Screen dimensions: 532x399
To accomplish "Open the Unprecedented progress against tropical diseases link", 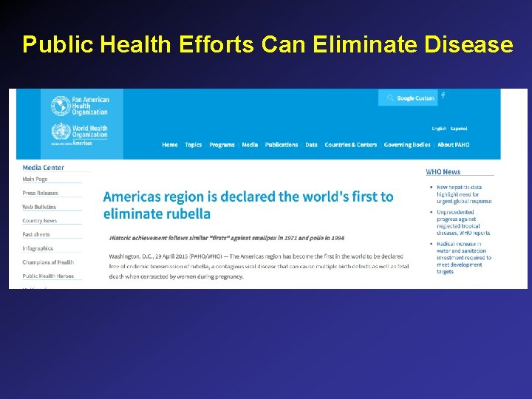I will [463, 222].
